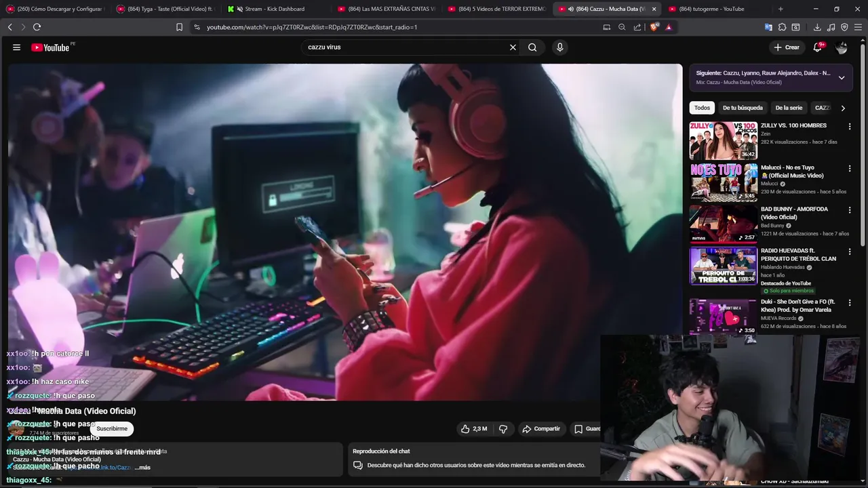Screen dimensions: 868x488
Task: Click the search magnifier button
Action: click(532, 47)
